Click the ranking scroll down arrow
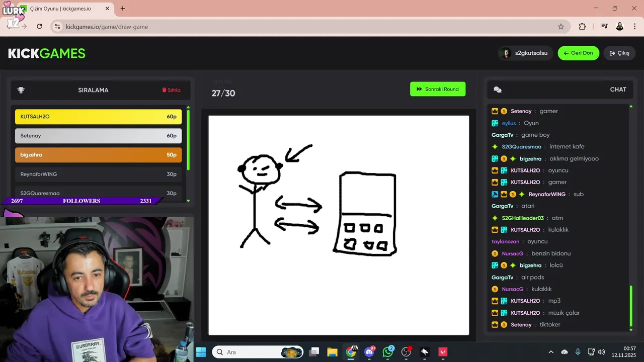This screenshot has height=362, width=644. (x=188, y=201)
